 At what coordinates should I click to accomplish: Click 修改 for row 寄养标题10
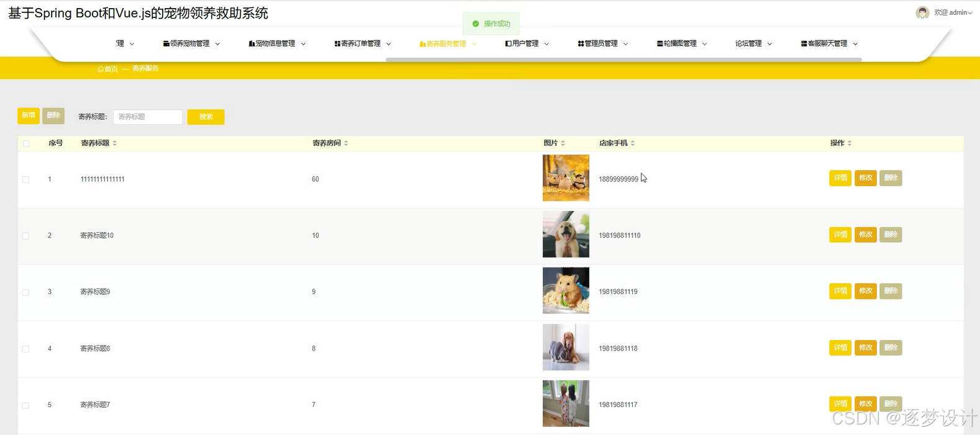[x=866, y=235]
